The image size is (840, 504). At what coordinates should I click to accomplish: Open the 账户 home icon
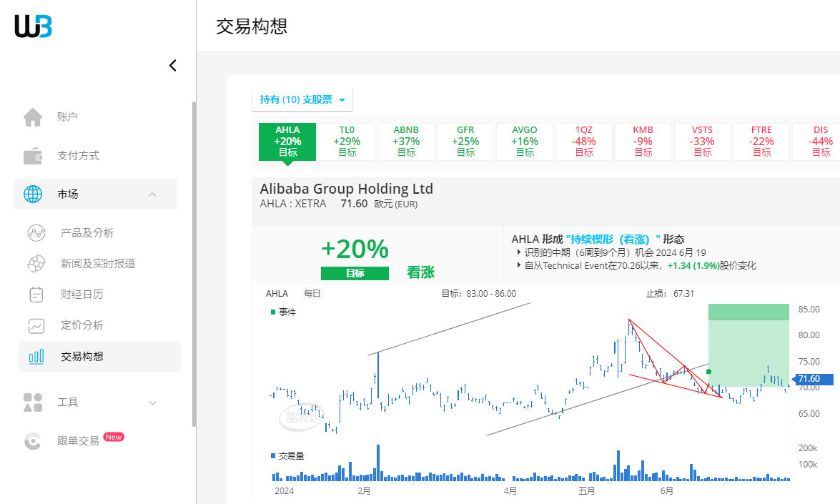(x=33, y=117)
